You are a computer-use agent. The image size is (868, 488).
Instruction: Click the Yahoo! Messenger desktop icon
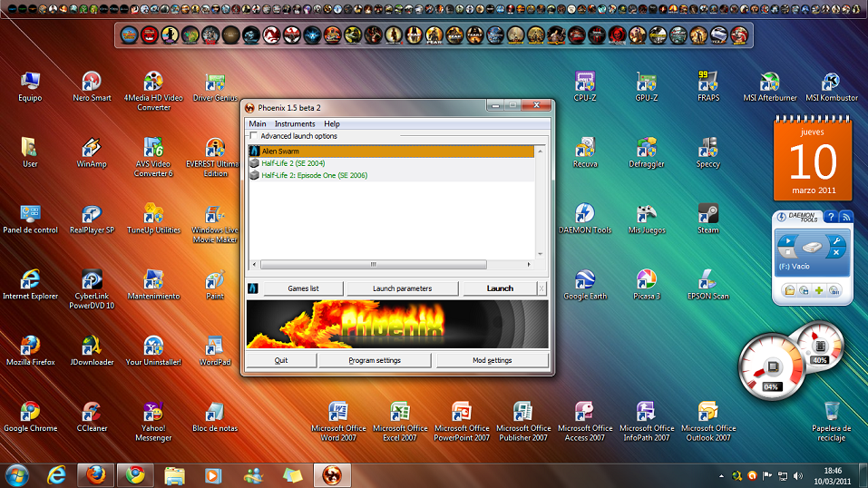153,421
